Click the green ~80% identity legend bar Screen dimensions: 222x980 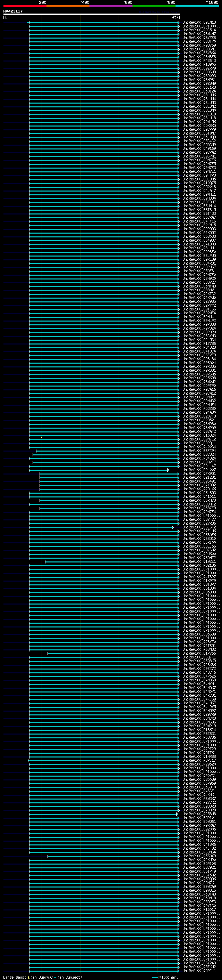tap(154, 6)
